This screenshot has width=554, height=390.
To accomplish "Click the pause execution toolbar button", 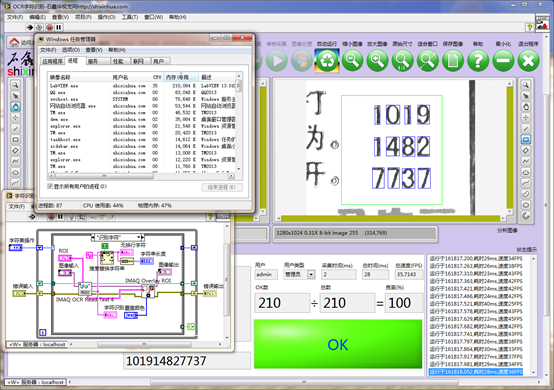I will coord(59,27).
